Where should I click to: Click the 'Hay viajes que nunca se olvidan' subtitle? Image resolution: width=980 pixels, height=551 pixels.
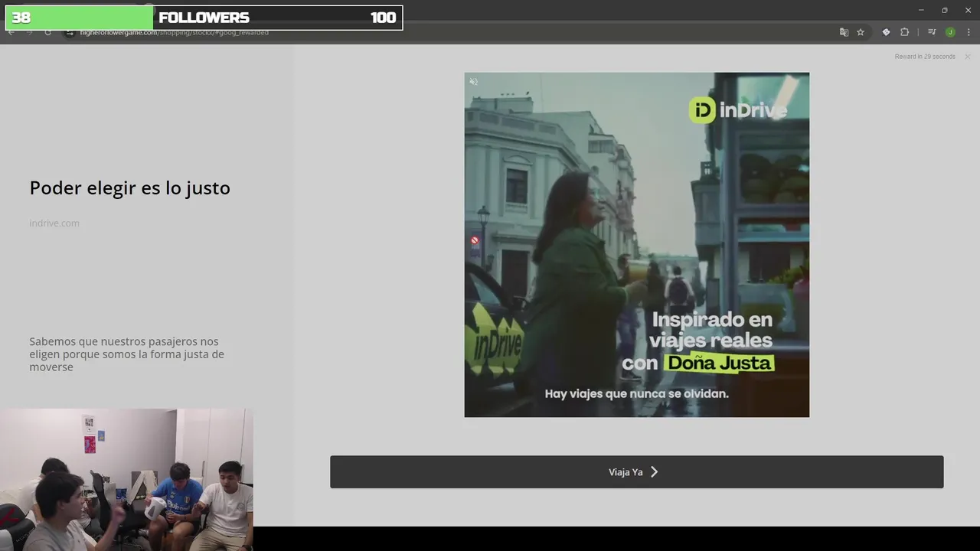tap(636, 394)
